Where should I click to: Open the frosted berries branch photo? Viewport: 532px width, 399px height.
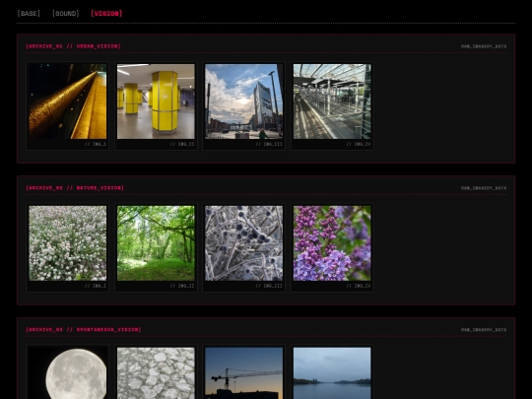click(x=244, y=243)
